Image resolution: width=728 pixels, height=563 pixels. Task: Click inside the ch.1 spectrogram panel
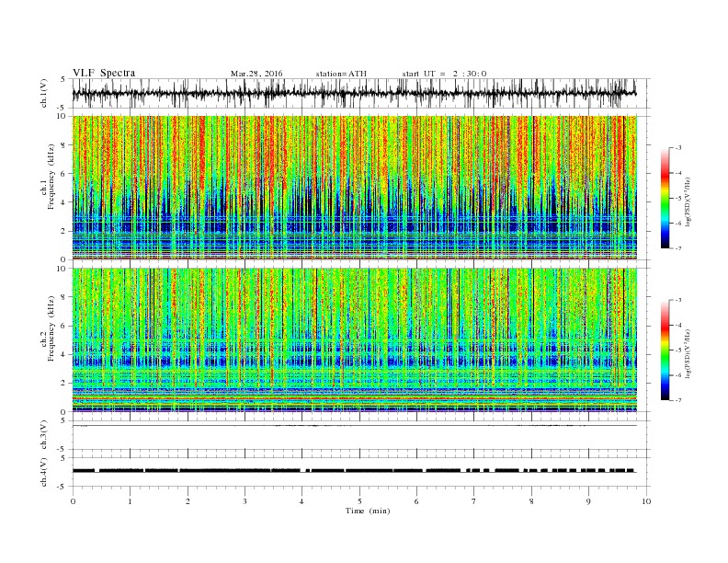click(x=355, y=188)
